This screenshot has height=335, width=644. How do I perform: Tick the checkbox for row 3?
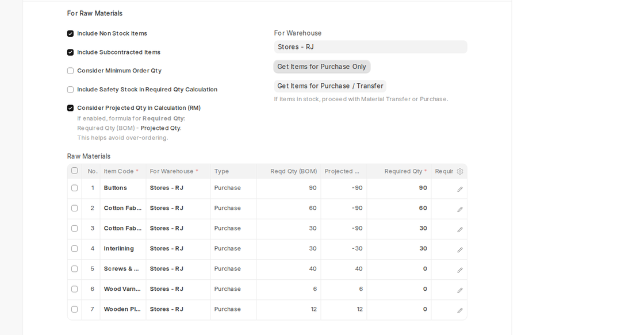coord(74,228)
